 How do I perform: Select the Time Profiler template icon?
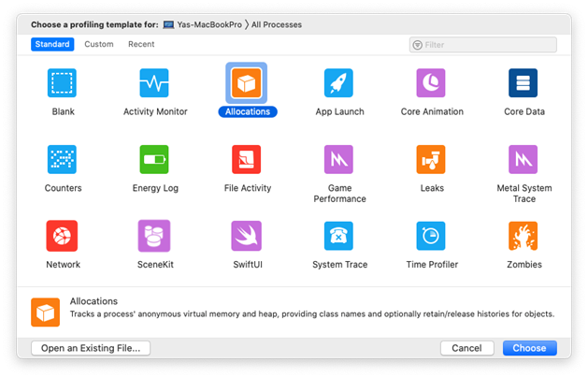(431, 236)
